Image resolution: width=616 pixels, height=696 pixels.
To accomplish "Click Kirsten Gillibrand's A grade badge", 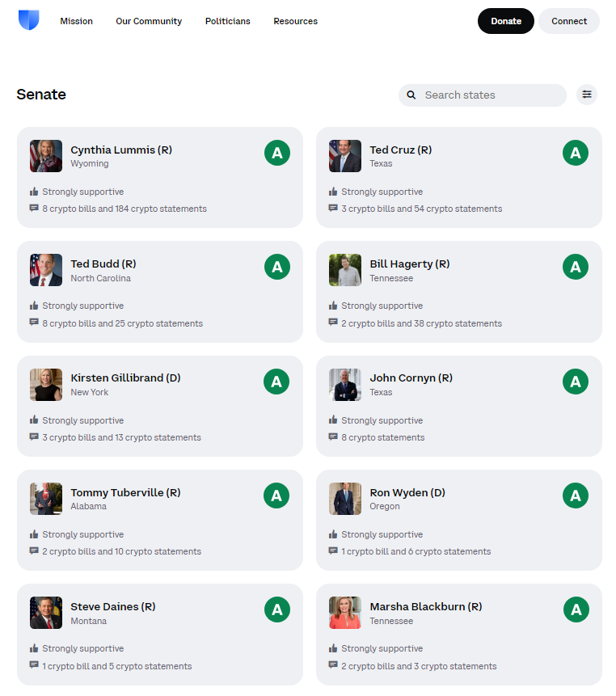I will click(x=276, y=381).
